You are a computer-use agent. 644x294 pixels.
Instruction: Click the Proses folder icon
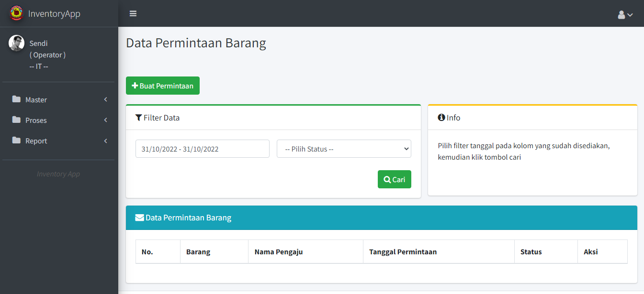pos(17,120)
